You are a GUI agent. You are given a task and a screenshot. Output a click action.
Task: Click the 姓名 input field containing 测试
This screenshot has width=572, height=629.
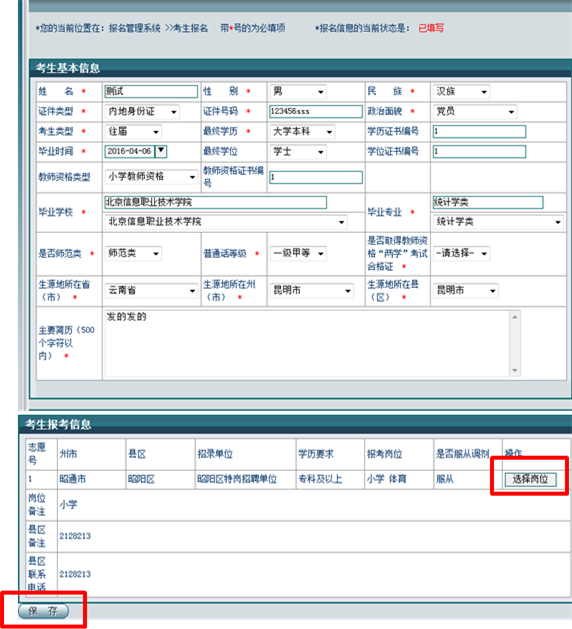click(151, 91)
